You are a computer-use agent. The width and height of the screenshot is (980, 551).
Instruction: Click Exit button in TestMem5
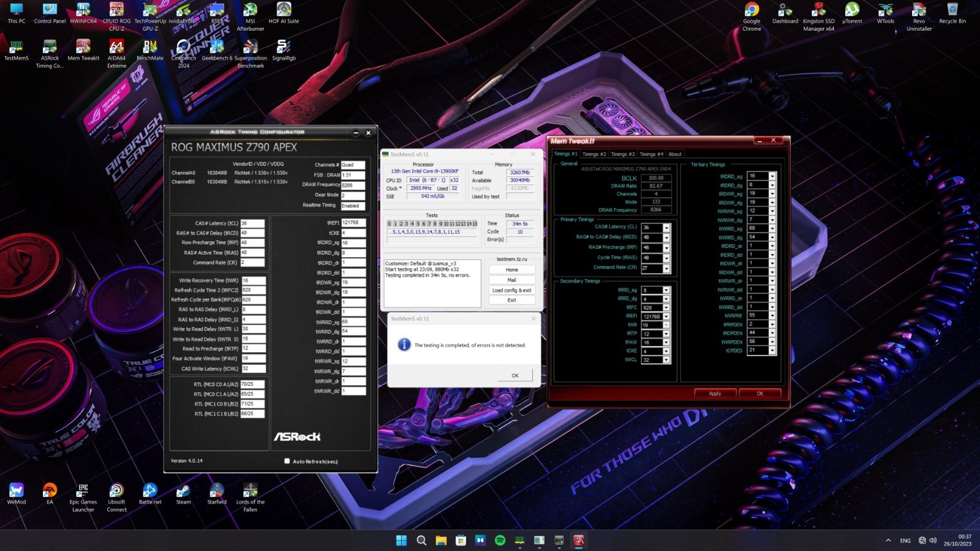(x=511, y=300)
